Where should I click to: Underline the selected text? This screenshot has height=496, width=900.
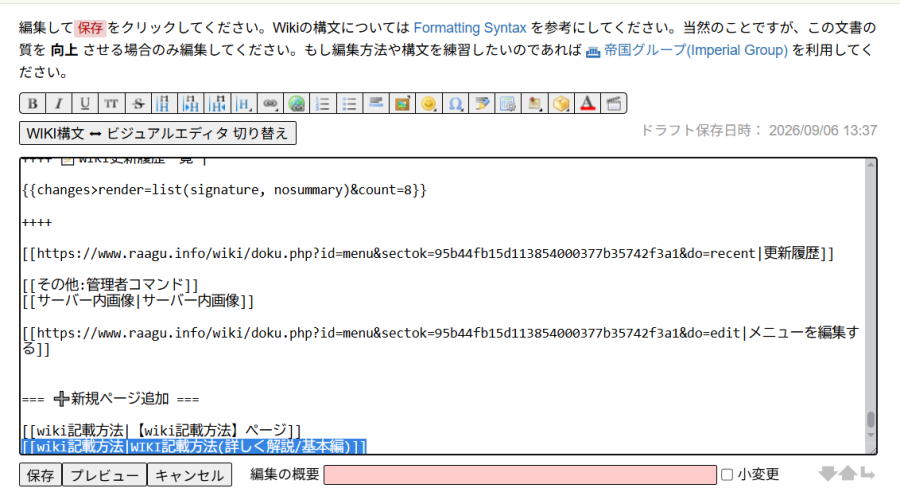click(85, 104)
